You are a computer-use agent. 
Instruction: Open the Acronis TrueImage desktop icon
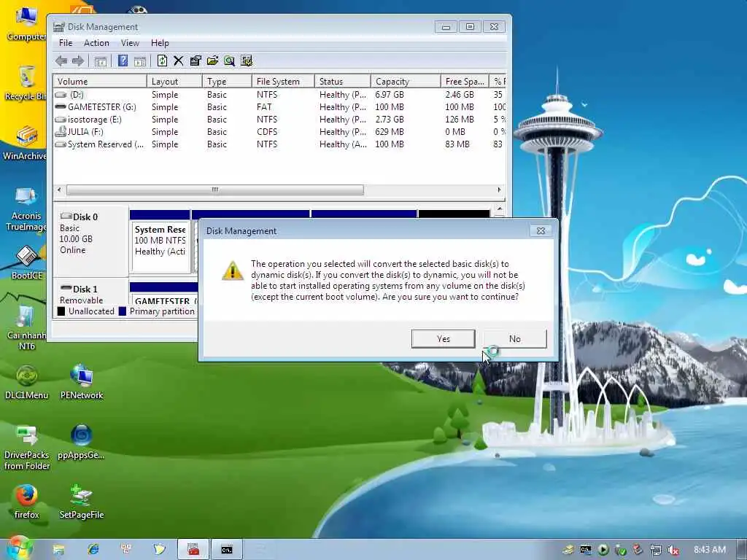[26, 209]
